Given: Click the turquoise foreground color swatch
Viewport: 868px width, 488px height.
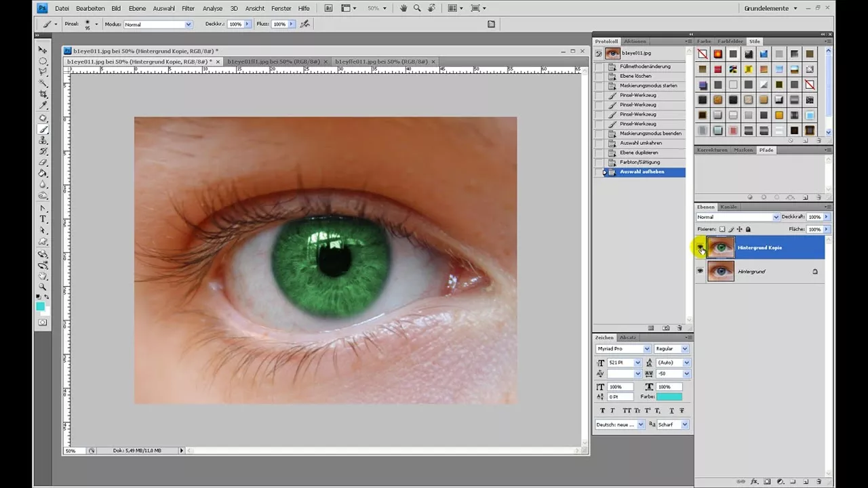Looking at the screenshot, I should coord(41,306).
